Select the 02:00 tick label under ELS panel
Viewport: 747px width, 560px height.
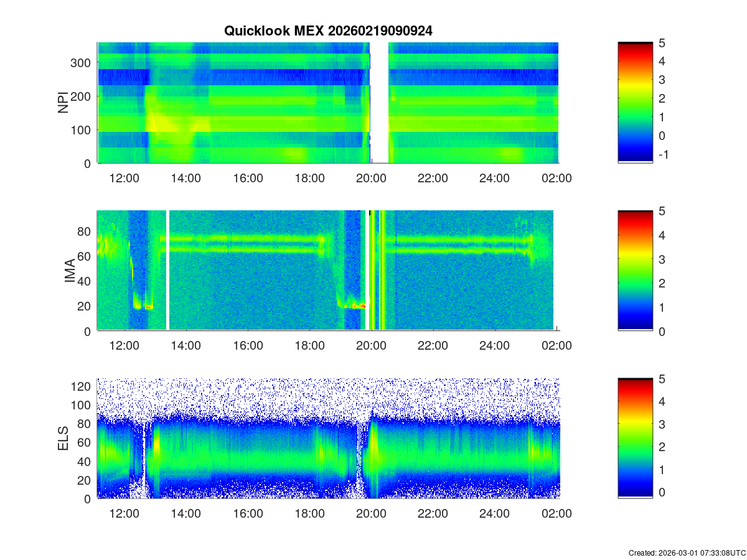coord(557,514)
